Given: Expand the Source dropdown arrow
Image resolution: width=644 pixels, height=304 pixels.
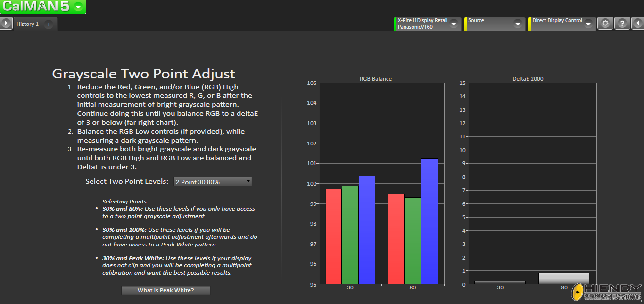Looking at the screenshot, I should tap(518, 24).
